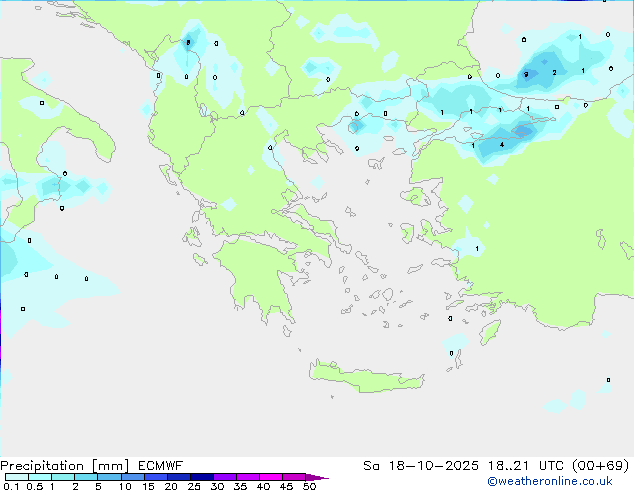This screenshot has width=634, height=490.
Task: Click the dark blue rain patch over Albania
Action: point(188,43)
